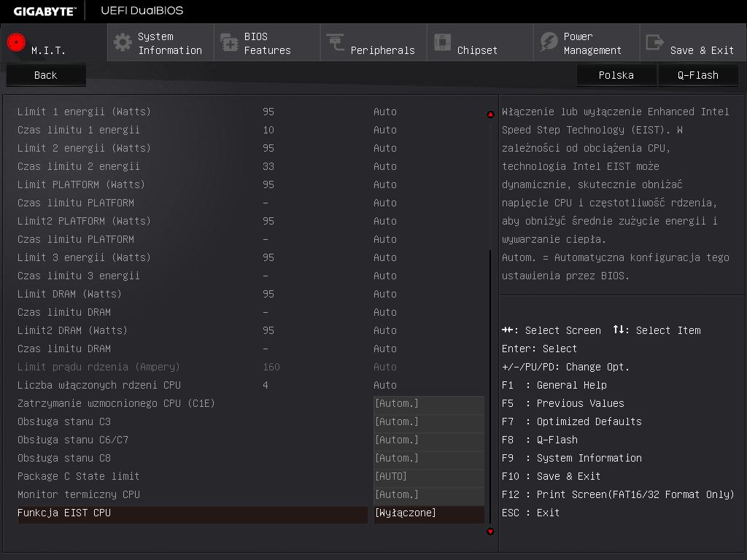Image resolution: width=747 pixels, height=560 pixels.
Task: Click the Peripherals icon in top bar
Action: coord(336,42)
